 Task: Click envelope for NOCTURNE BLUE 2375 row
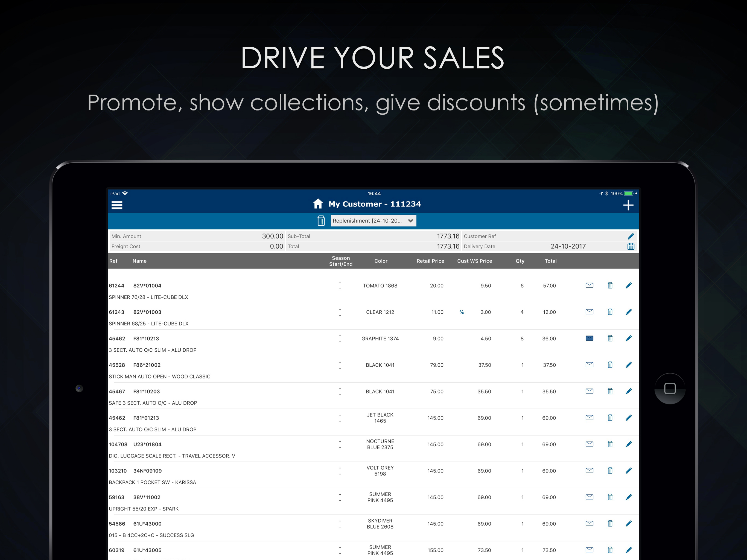click(589, 444)
